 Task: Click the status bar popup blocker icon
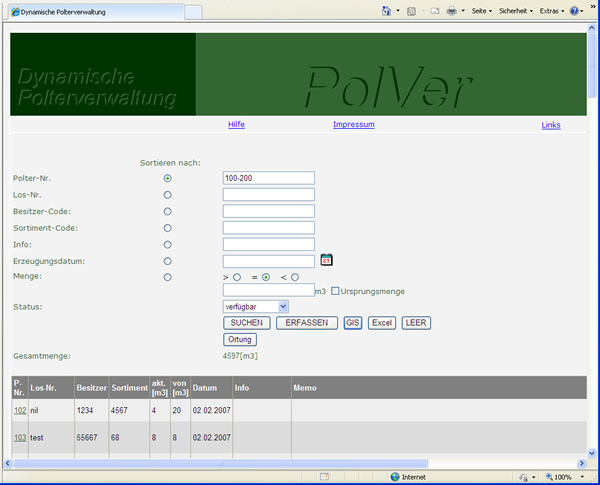[324, 477]
